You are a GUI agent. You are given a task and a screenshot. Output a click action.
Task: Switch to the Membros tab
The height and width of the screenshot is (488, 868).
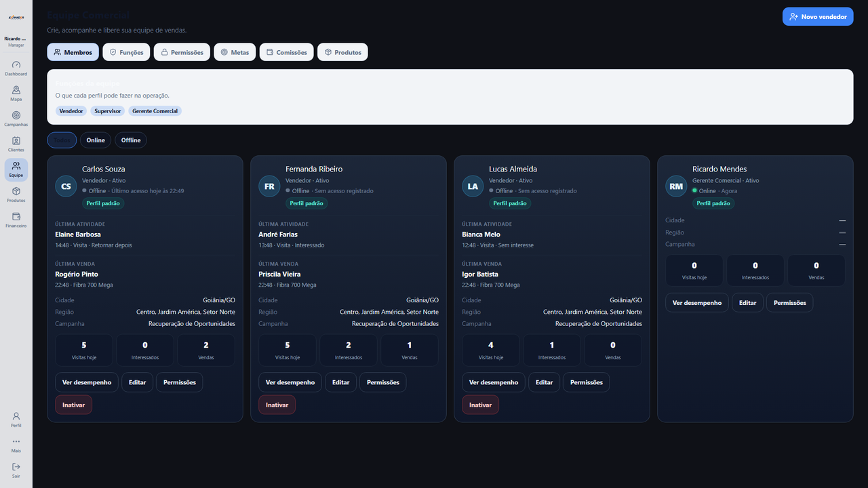73,52
